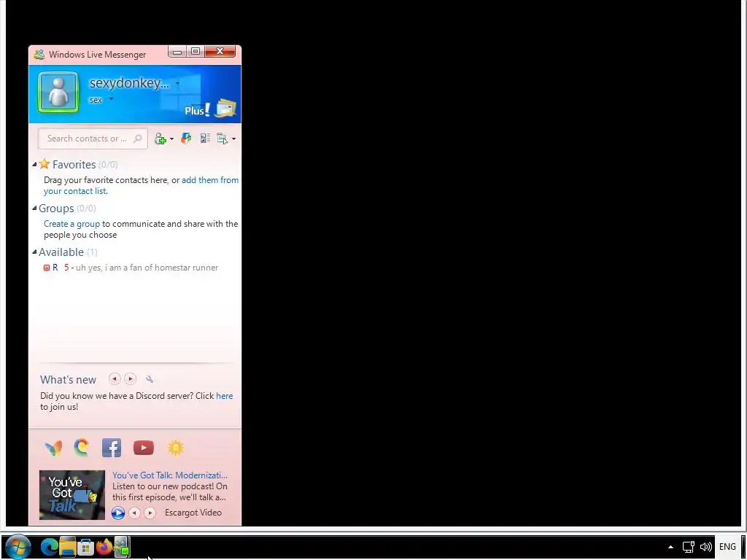Expand the Show menu dropdown arrow

(233, 139)
